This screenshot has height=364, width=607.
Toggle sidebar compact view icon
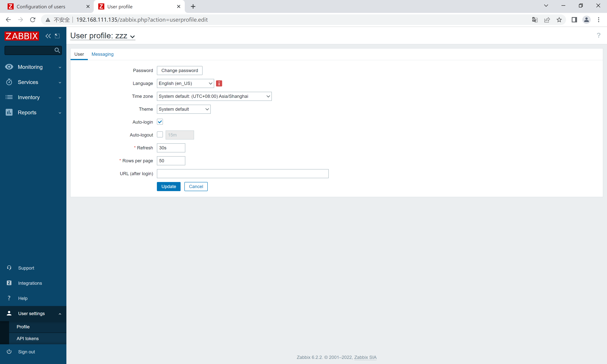pos(57,36)
